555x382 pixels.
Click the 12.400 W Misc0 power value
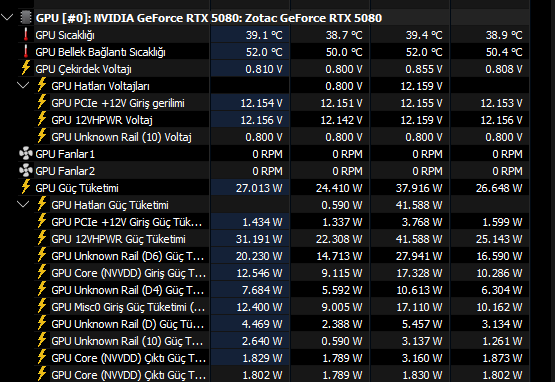click(259, 307)
